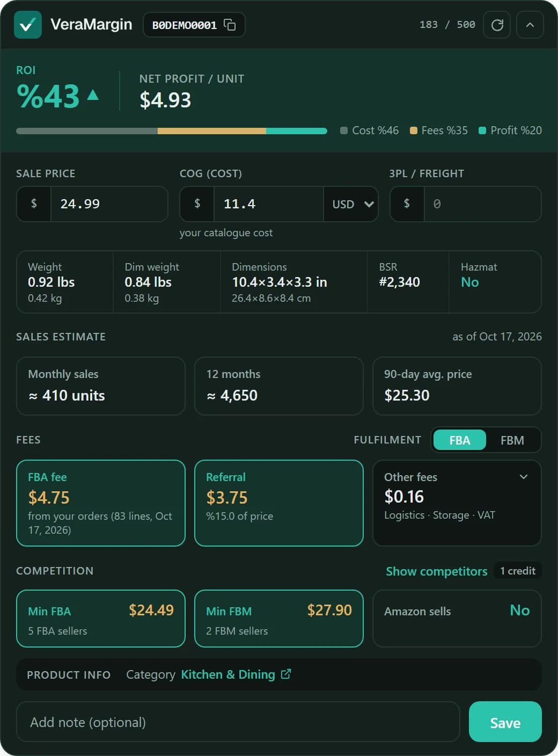Select the Referral fee card
The image size is (558, 756).
tap(279, 503)
